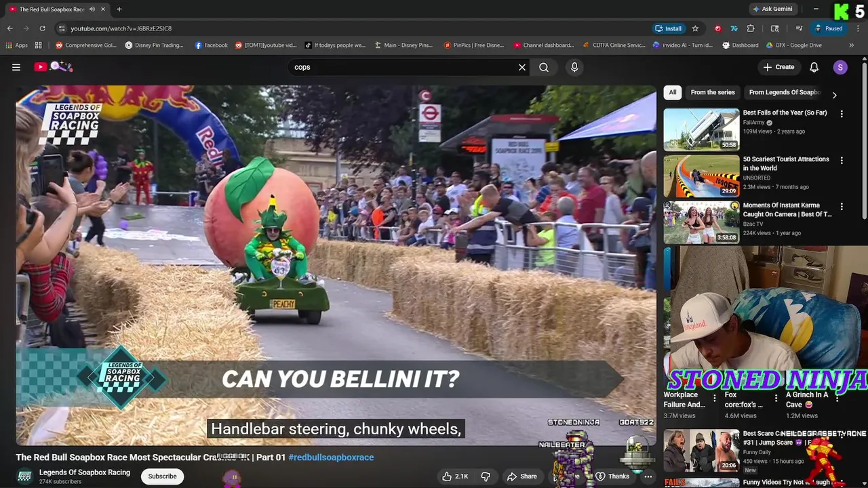The height and width of the screenshot is (488, 868).
Task: Open Moments Of Instant Karma thumbnail
Action: [701, 222]
